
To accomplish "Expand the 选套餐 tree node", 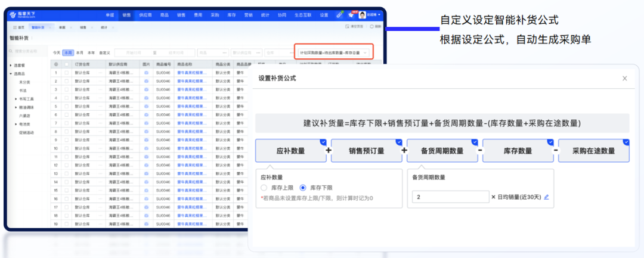I will (x=11, y=66).
